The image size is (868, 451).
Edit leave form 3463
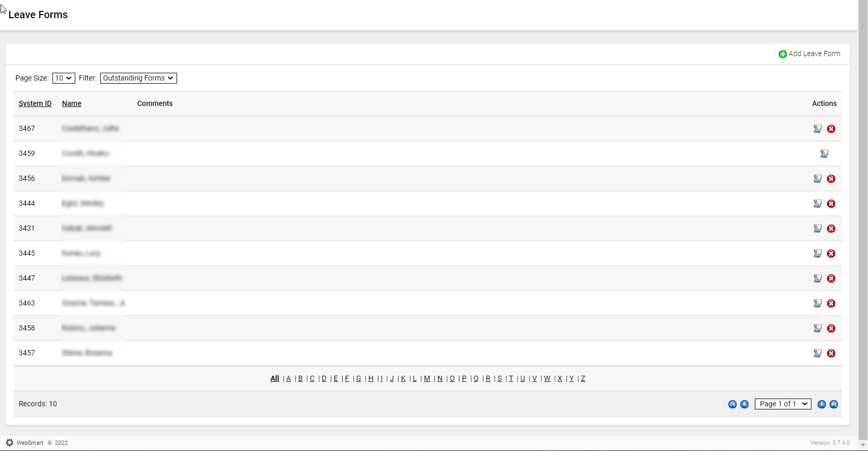click(818, 303)
